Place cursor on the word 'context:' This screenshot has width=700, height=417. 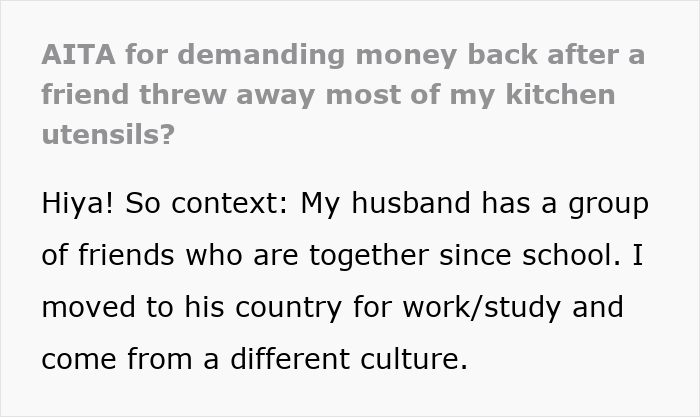click(230, 204)
